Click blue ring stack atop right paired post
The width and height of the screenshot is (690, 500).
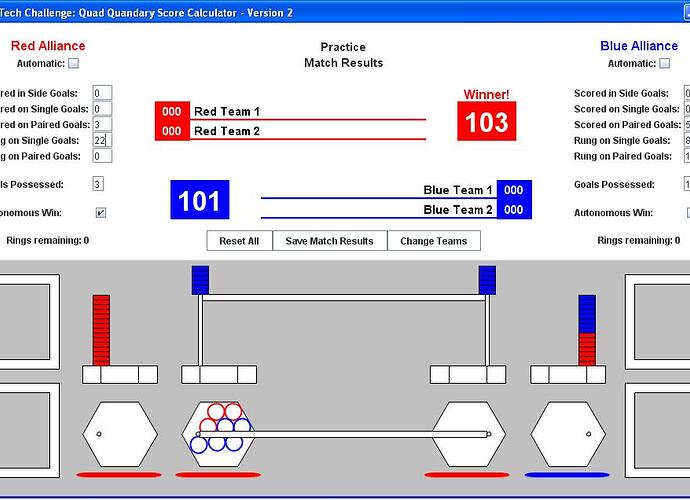click(487, 280)
